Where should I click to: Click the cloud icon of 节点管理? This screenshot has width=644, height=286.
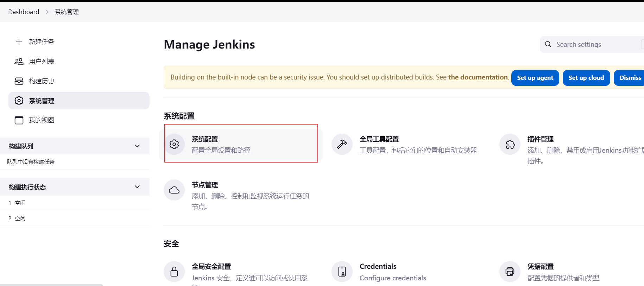pos(174,190)
